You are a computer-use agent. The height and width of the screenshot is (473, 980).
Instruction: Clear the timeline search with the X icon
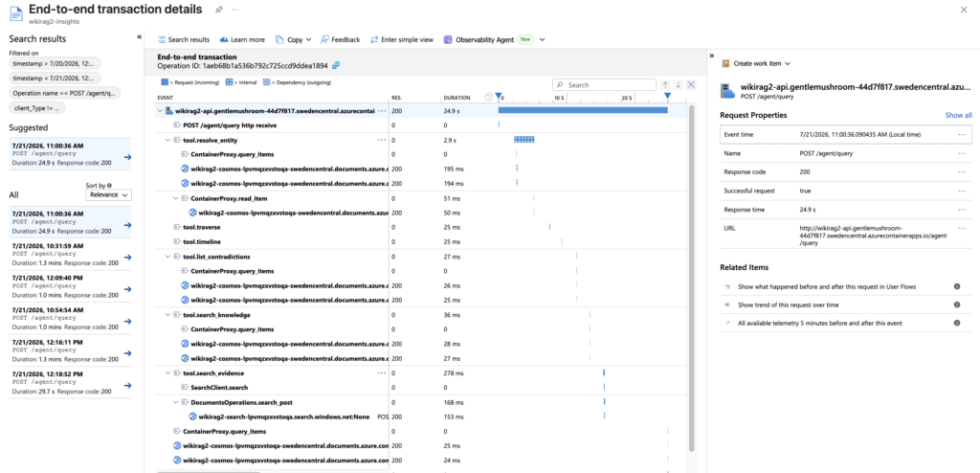click(691, 84)
